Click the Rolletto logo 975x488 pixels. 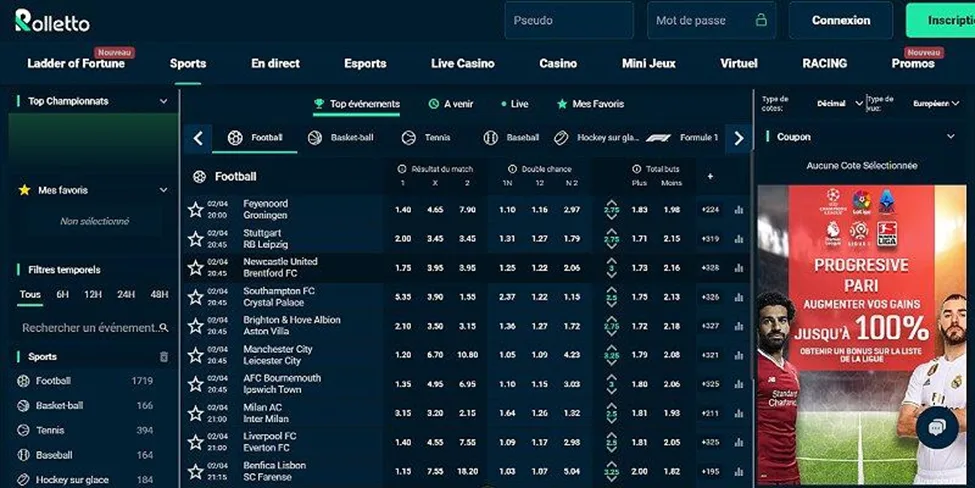(x=52, y=20)
